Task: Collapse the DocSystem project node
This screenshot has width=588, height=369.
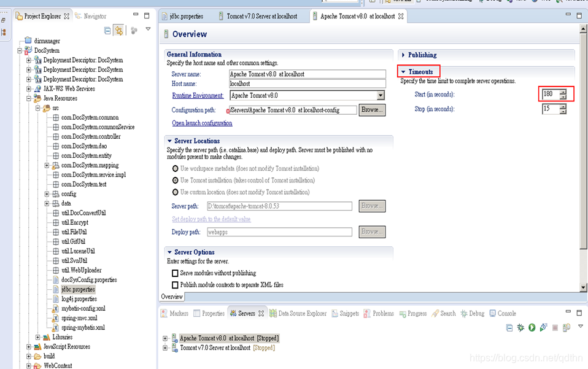Action: tap(20, 50)
